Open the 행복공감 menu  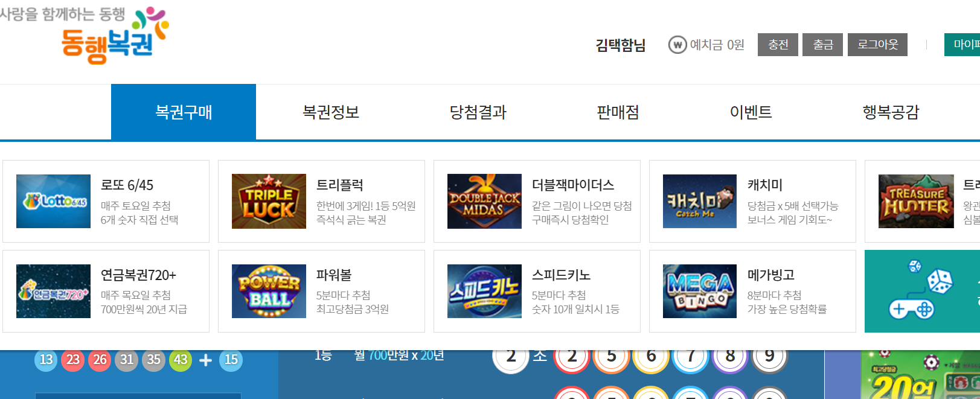pyautogui.click(x=891, y=112)
